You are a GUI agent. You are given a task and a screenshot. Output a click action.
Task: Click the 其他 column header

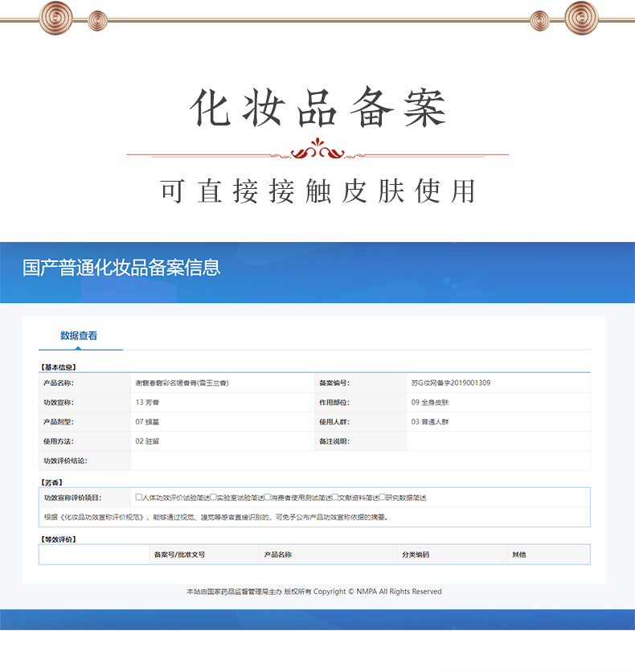(x=518, y=555)
